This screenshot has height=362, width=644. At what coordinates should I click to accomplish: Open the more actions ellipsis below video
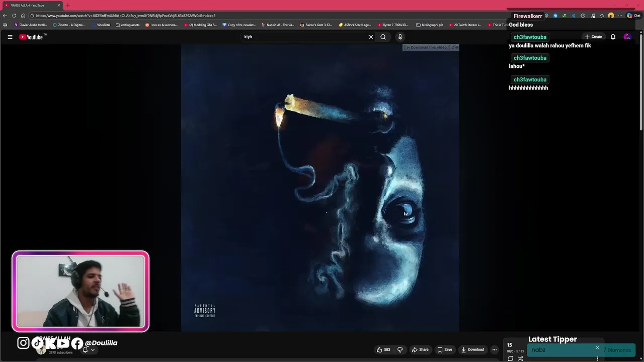coord(495,349)
